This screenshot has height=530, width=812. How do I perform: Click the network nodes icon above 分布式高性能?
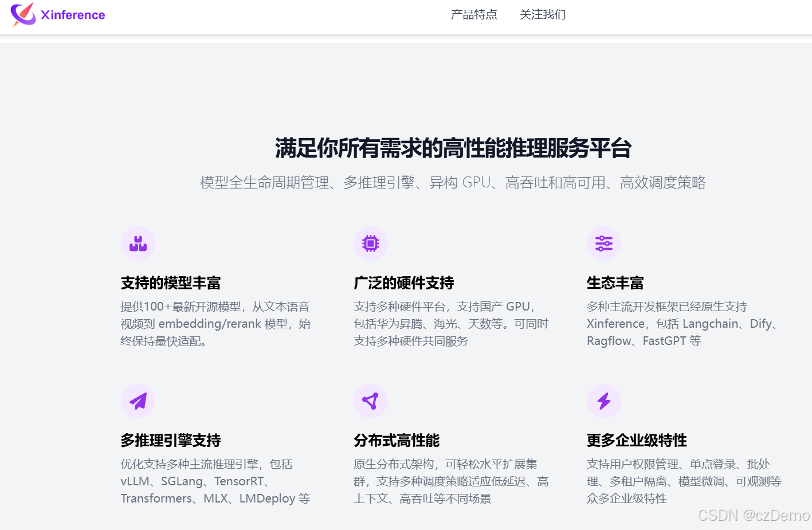[371, 401]
